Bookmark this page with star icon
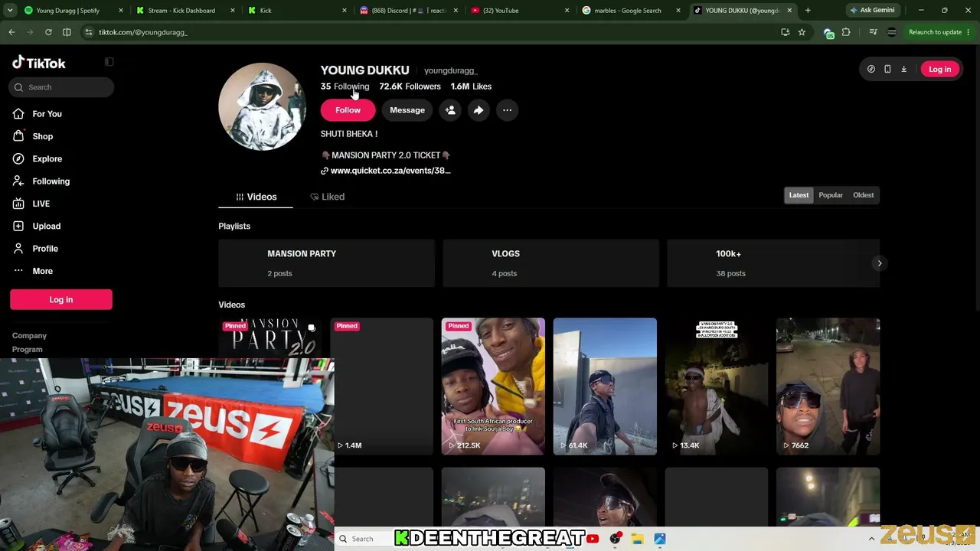This screenshot has height=551, width=980. 802,32
